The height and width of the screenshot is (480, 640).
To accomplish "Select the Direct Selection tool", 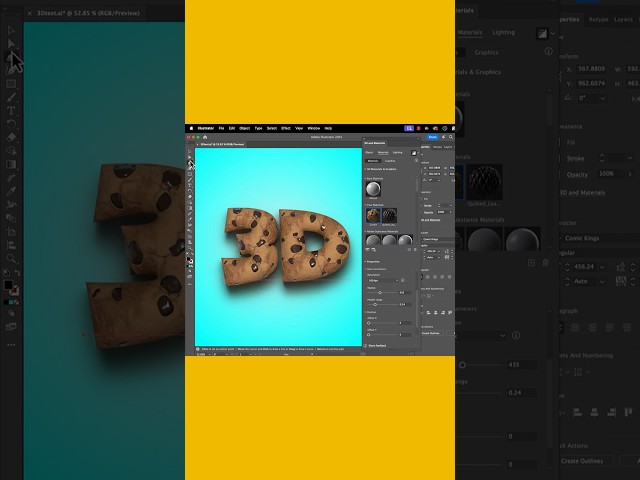I will tap(190, 157).
